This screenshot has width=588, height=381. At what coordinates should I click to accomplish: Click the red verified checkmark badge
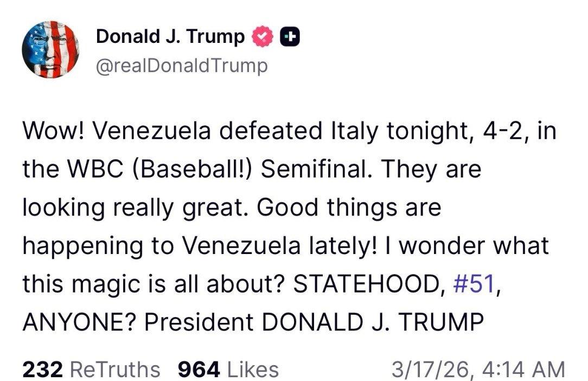263,37
